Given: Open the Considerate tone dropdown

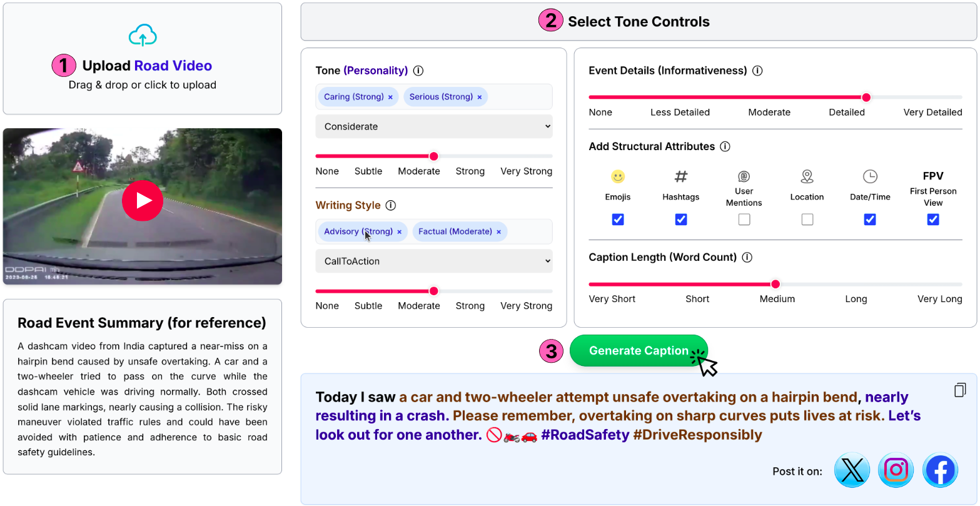Looking at the screenshot, I should coord(434,126).
